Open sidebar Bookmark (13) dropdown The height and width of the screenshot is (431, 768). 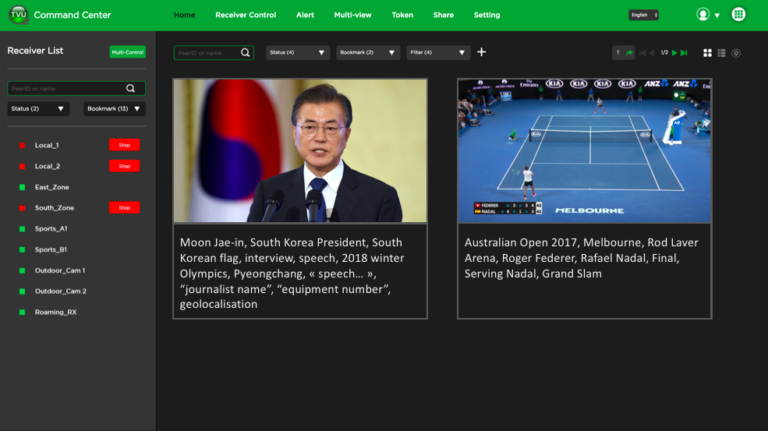pyautogui.click(x=114, y=109)
